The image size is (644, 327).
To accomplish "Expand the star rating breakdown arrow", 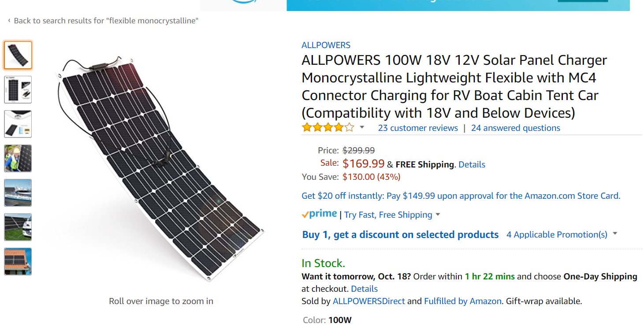I will (x=362, y=128).
